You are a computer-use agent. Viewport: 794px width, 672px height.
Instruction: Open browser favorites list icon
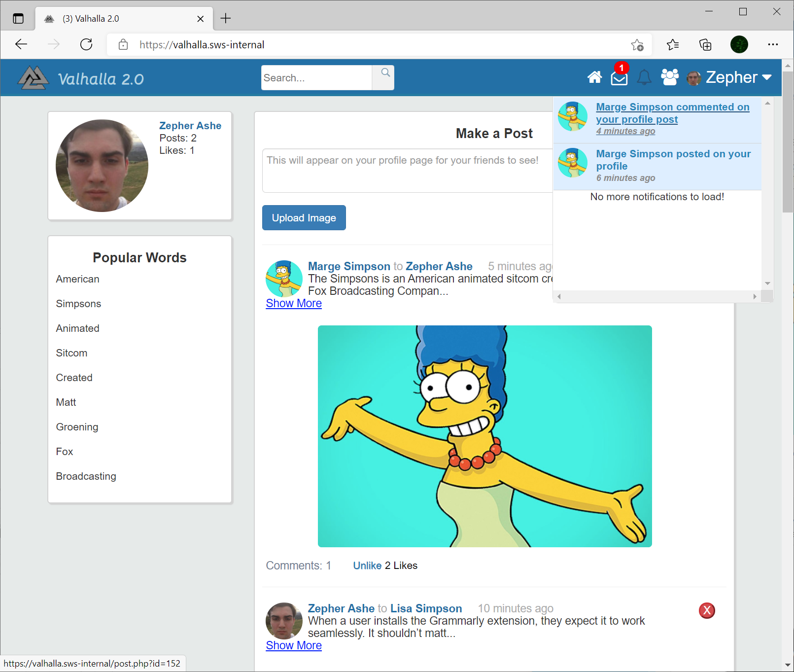(673, 45)
